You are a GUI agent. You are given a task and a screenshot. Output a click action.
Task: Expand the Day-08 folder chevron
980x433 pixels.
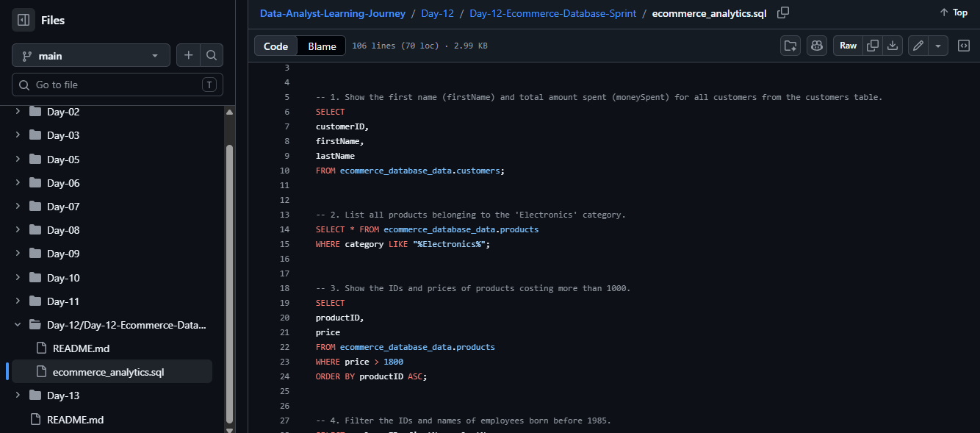click(18, 230)
